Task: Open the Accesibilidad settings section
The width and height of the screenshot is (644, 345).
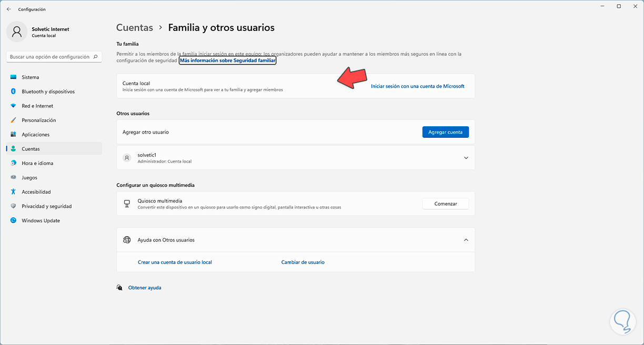Action: pos(36,192)
